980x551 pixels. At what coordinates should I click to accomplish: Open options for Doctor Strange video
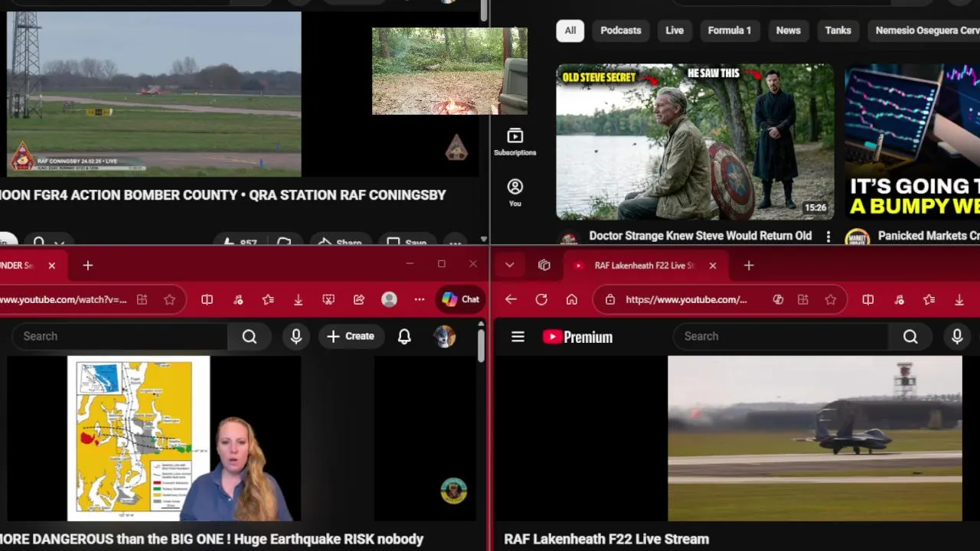point(828,237)
